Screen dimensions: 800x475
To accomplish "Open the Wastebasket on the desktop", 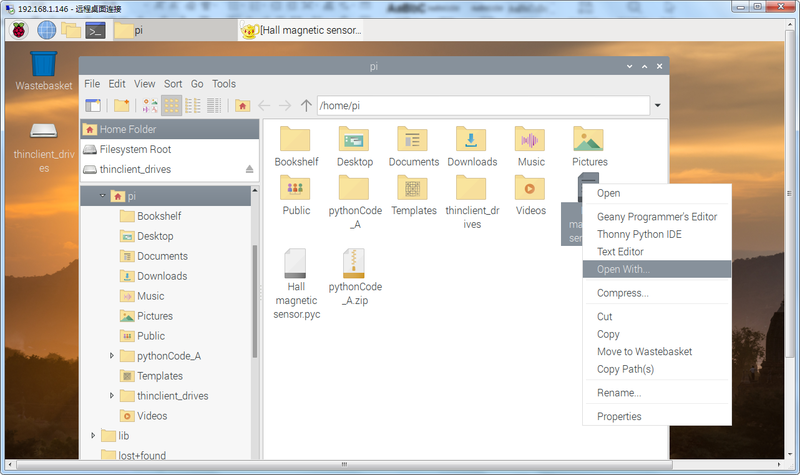I will click(44, 64).
